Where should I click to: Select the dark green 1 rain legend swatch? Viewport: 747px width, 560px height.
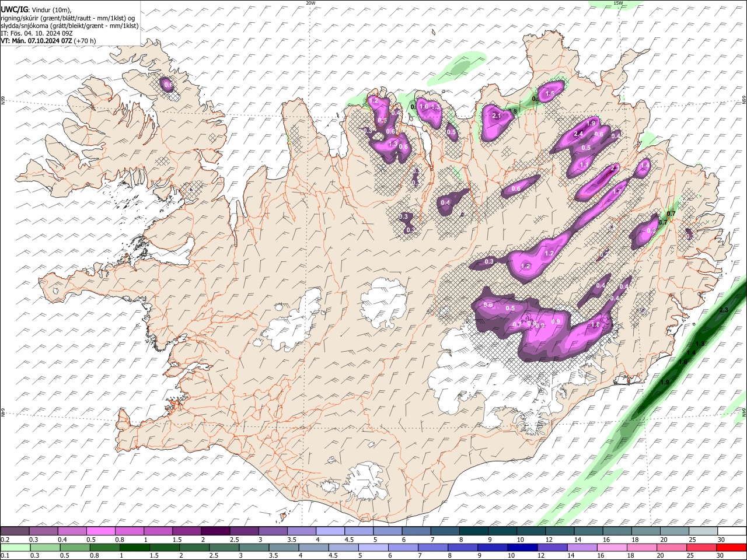click(x=134, y=547)
